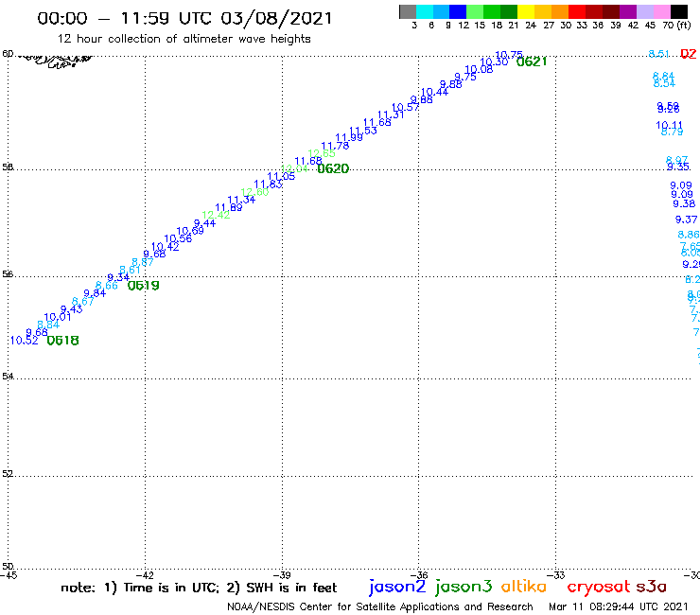
Task: Click the 52 latitude axis label
Action: coord(8,473)
